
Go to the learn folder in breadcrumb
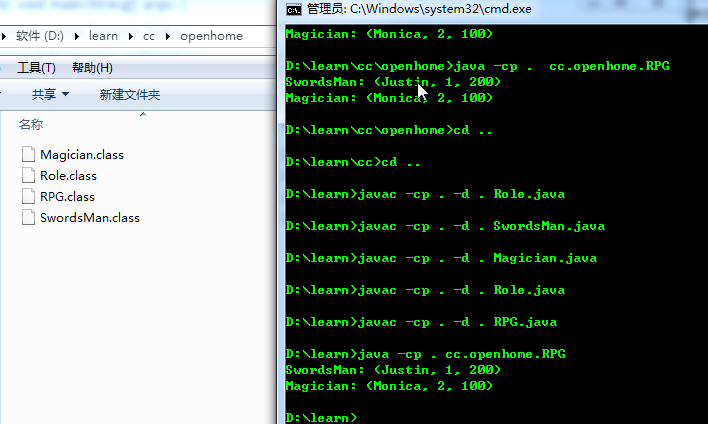click(103, 36)
